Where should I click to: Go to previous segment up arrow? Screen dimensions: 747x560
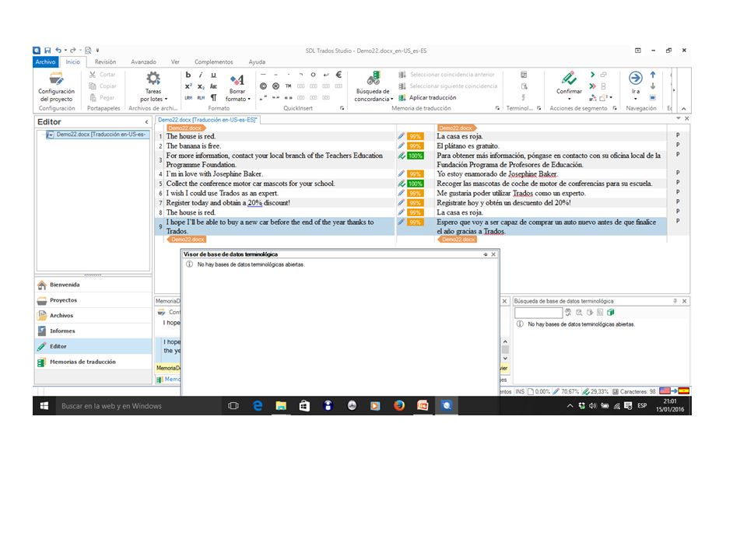tap(653, 75)
